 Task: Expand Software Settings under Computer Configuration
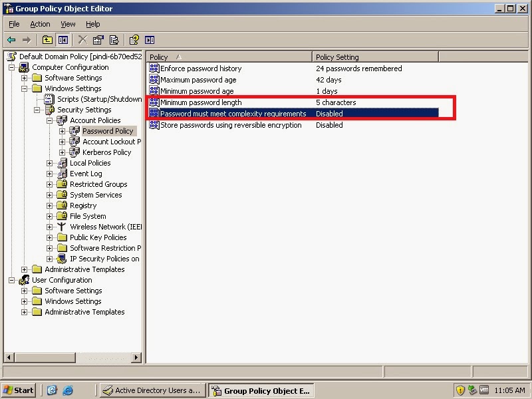pos(24,78)
